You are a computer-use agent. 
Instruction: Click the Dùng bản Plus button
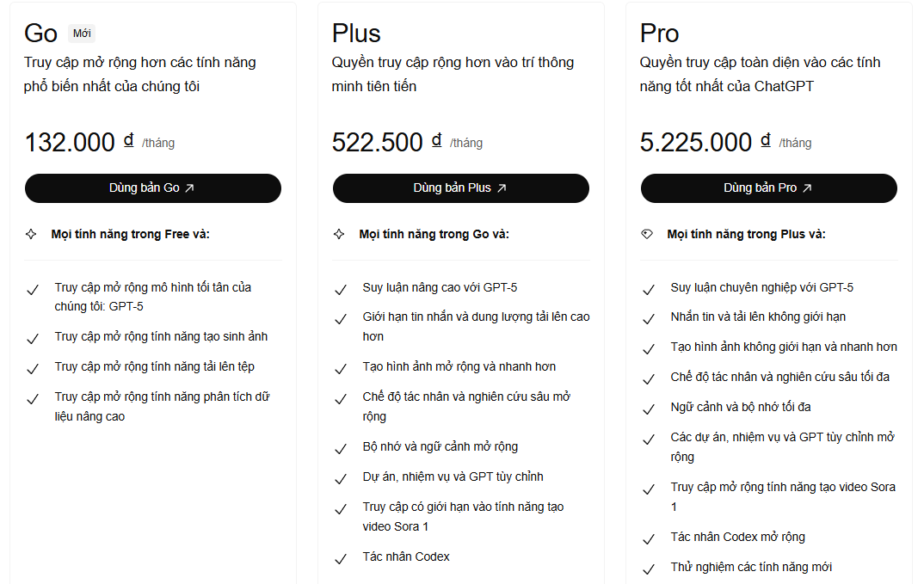tap(460, 188)
